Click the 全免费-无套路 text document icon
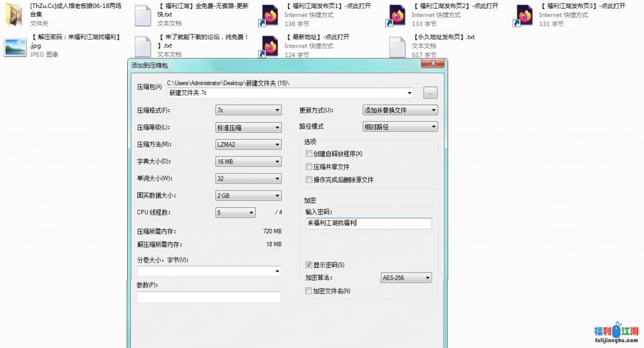This screenshot has height=348, width=644. (x=142, y=15)
